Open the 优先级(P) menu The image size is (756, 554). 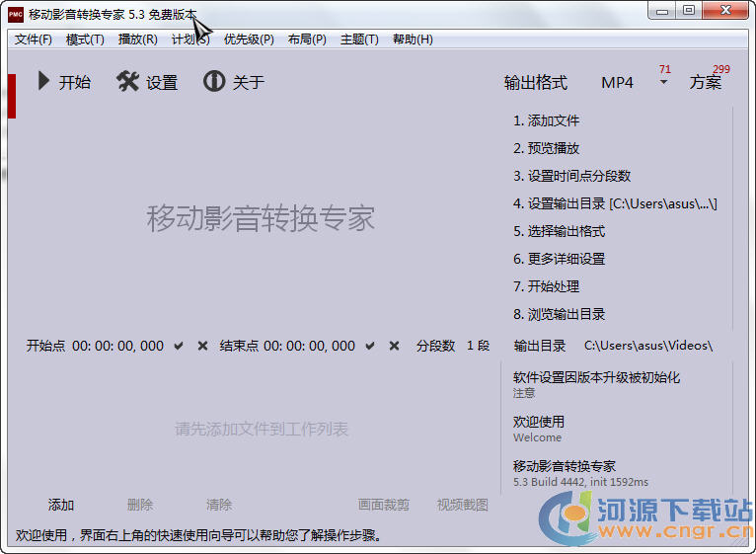249,40
